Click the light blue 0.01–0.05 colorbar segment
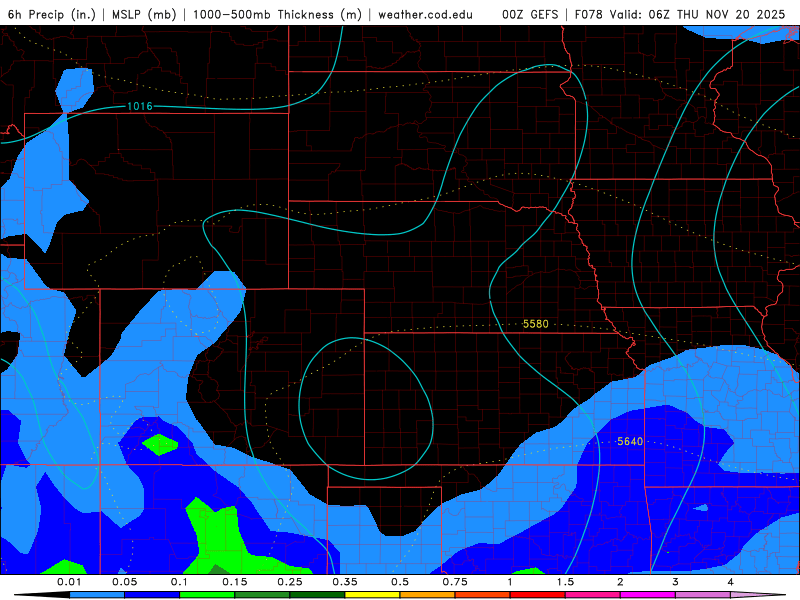This screenshot has width=800, height=600. (97, 595)
